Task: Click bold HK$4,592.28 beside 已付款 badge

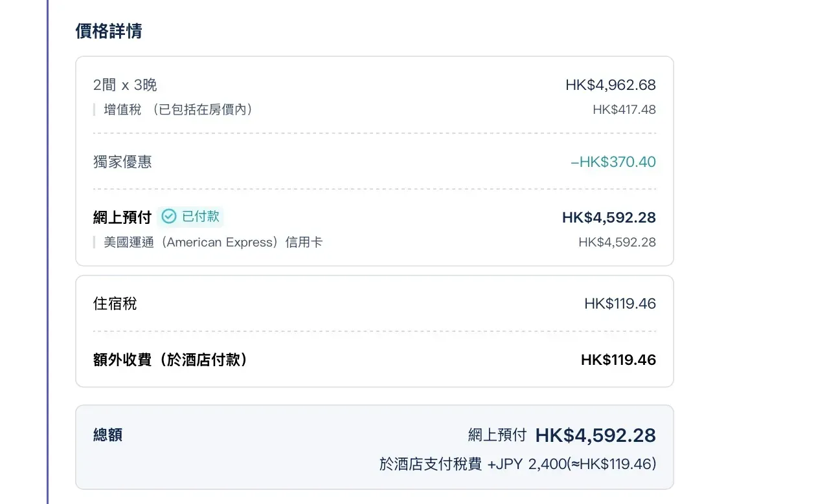Action: [609, 217]
